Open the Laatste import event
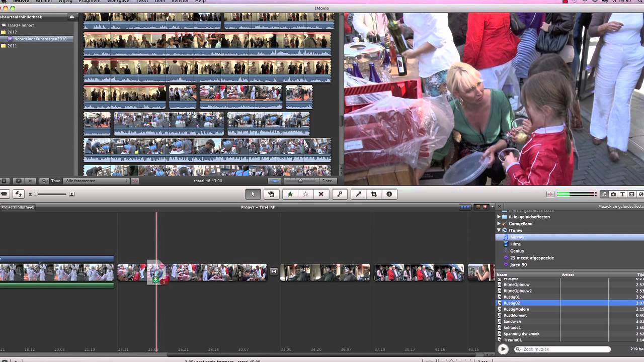 coord(21,25)
